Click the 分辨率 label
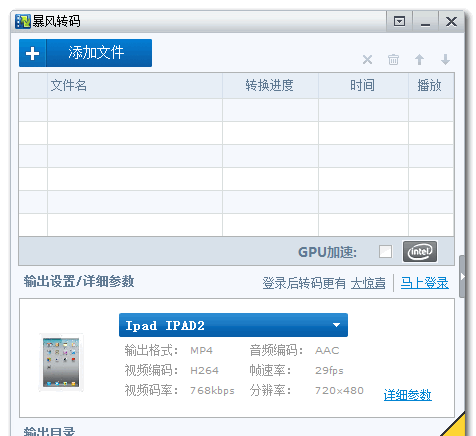This screenshot has height=436, width=476. coord(271,390)
